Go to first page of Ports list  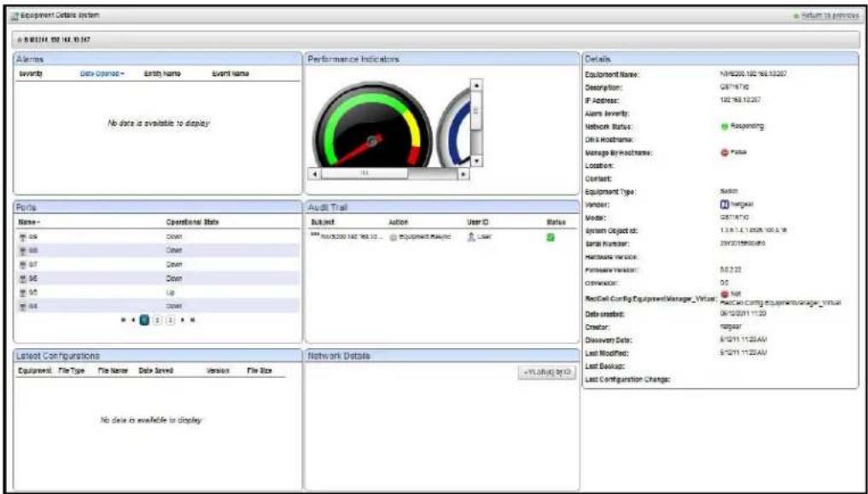[123, 320]
